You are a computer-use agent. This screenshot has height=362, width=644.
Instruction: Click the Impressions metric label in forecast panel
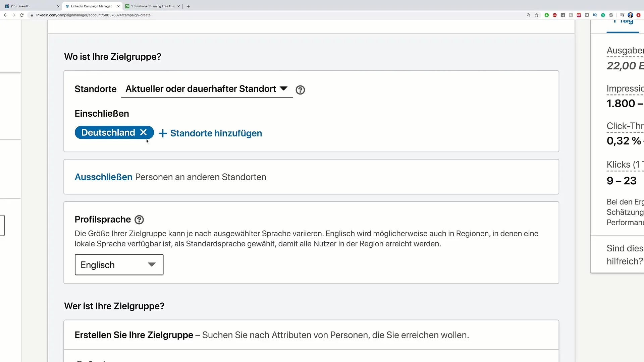coord(625,88)
